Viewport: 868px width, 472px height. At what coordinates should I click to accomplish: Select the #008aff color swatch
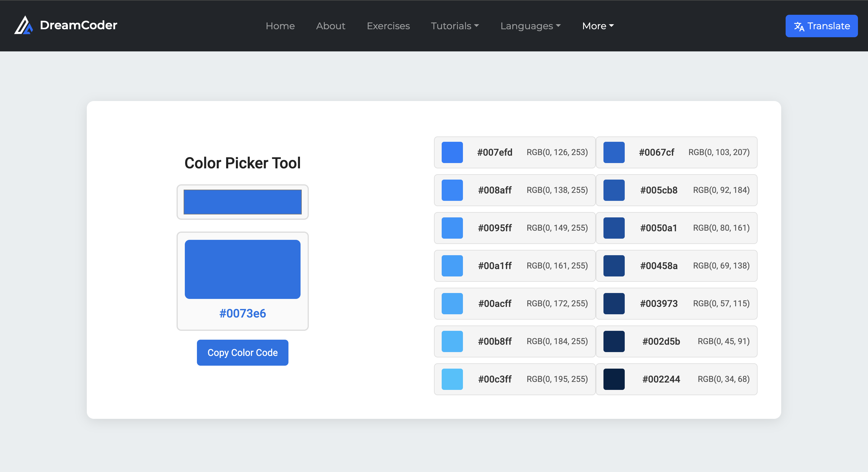pyautogui.click(x=452, y=190)
